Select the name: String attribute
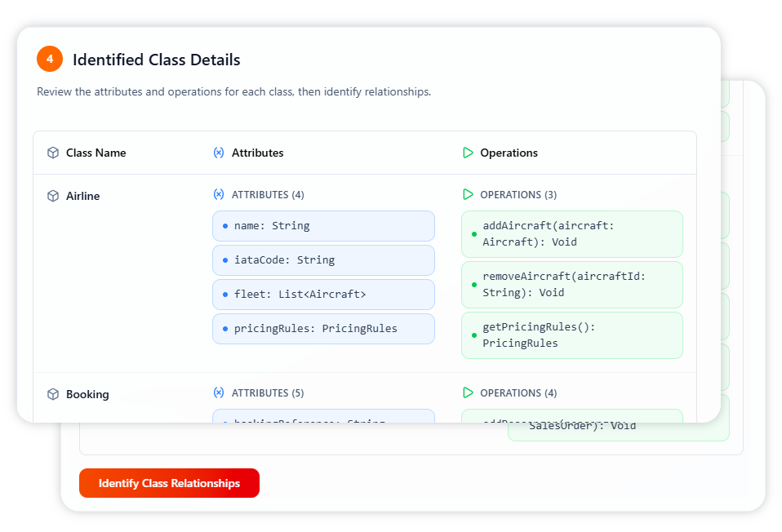Viewport: 782px width, 532px height. click(x=323, y=226)
